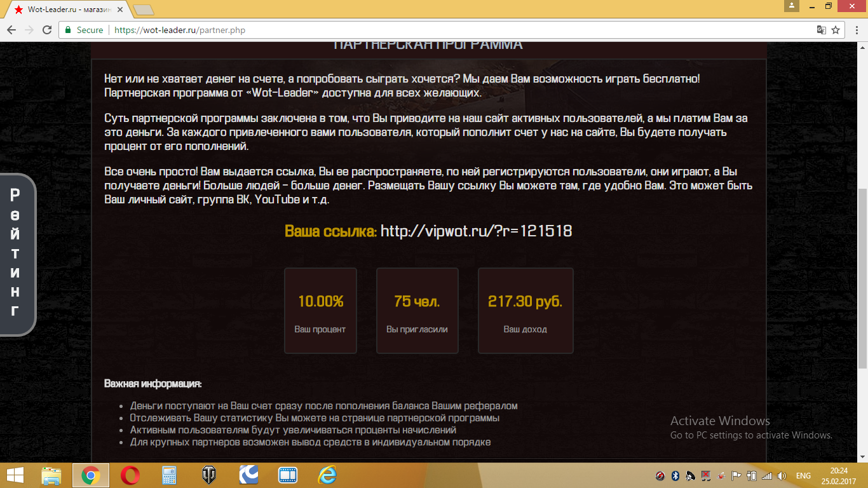Image resolution: width=868 pixels, height=488 pixels.
Task: Open Bluetooth tray settings
Action: pyautogui.click(x=675, y=475)
